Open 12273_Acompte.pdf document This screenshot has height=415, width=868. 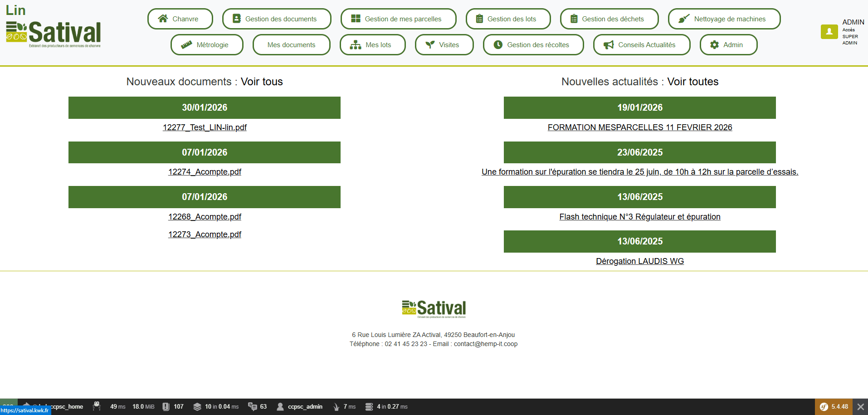(x=205, y=234)
